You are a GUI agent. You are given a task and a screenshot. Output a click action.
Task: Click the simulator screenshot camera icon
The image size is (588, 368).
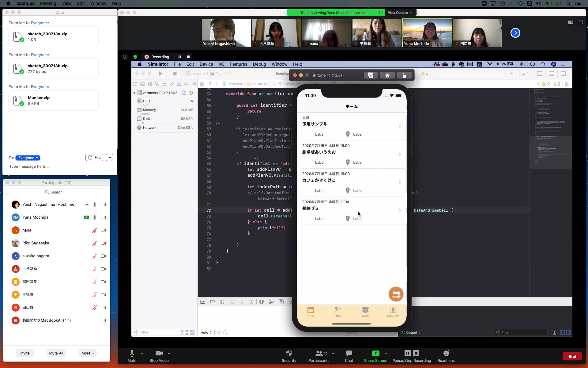(371, 75)
